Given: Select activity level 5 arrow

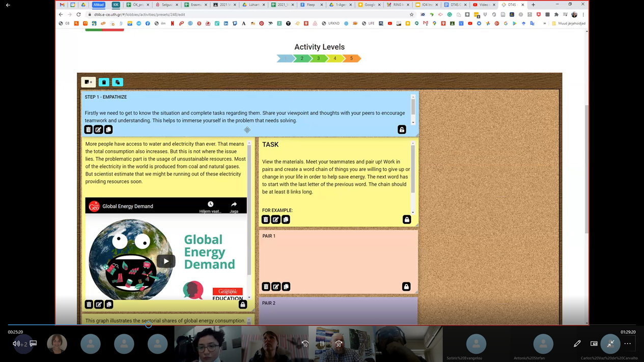Looking at the screenshot, I should [351, 59].
